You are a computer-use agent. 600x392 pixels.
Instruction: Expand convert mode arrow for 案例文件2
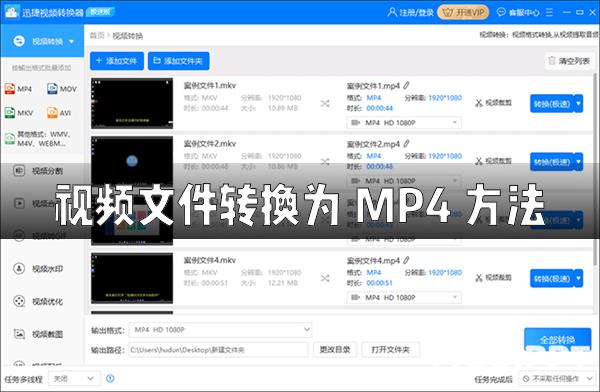tap(578, 162)
